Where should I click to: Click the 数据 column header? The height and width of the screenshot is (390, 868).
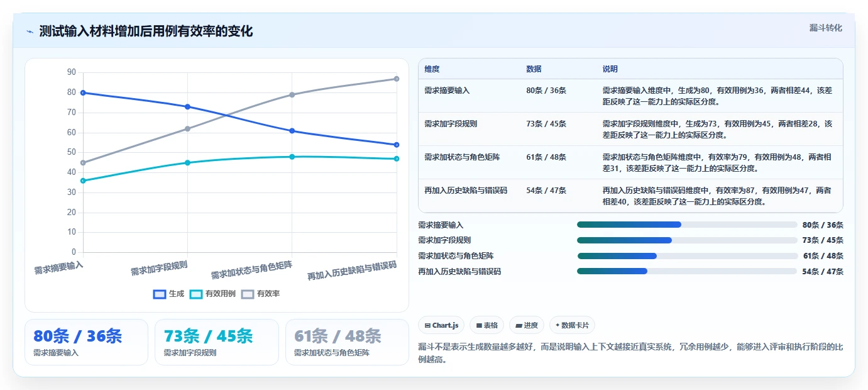[534, 69]
